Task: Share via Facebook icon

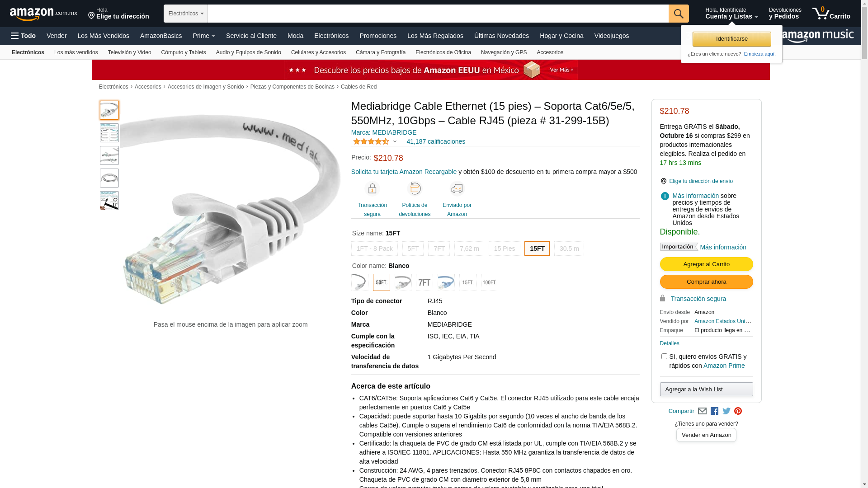Action: (x=714, y=411)
